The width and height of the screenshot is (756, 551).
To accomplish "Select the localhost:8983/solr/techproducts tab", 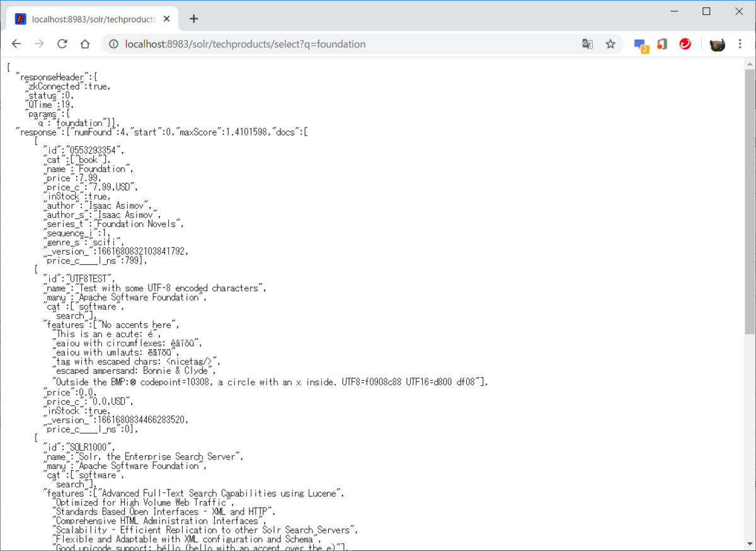I will click(92, 19).
